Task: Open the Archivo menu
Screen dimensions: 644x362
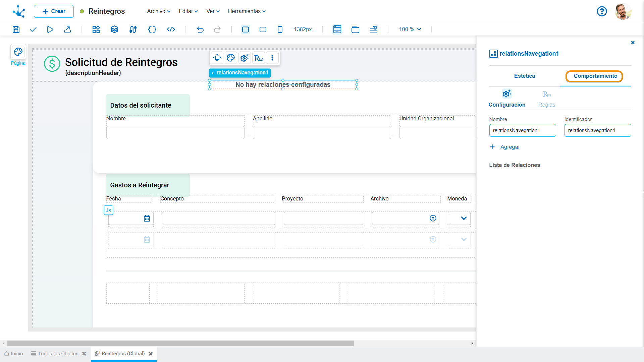Action: coord(159,11)
